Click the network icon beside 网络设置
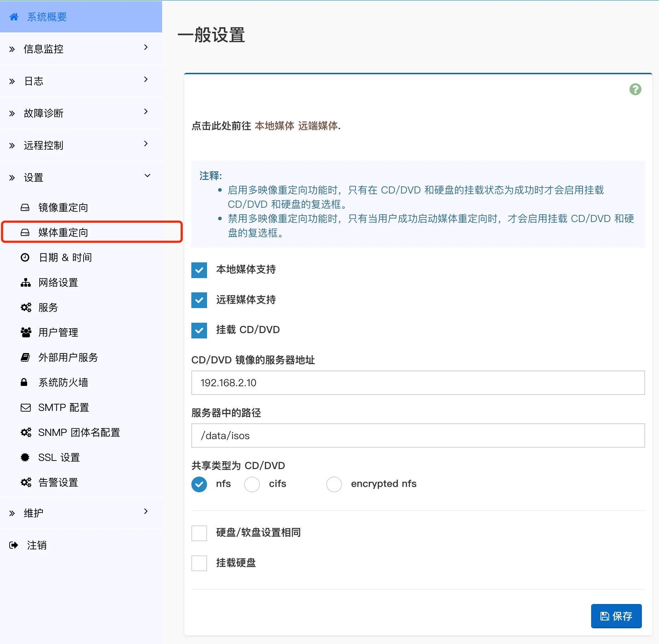659x644 pixels. coord(25,282)
